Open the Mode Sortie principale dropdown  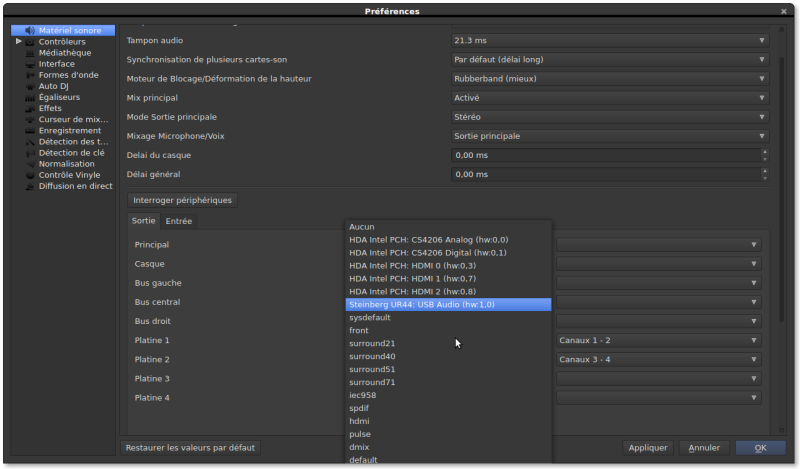click(610, 117)
